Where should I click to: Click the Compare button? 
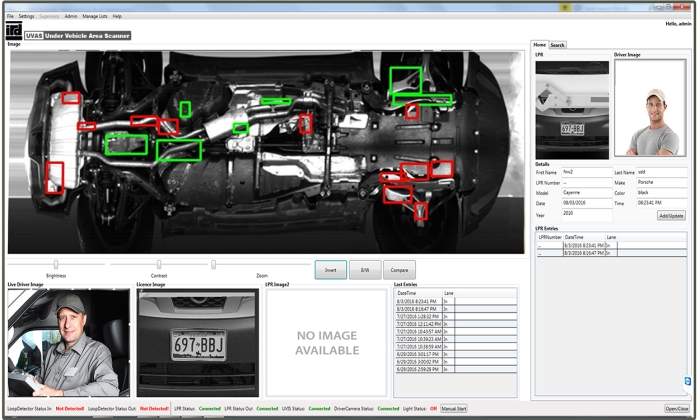[x=398, y=270]
